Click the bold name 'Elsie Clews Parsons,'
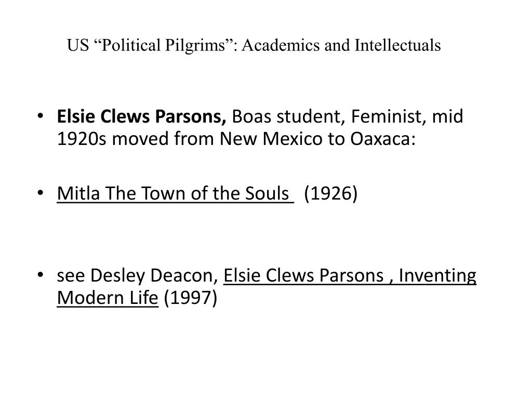 click(141, 116)
